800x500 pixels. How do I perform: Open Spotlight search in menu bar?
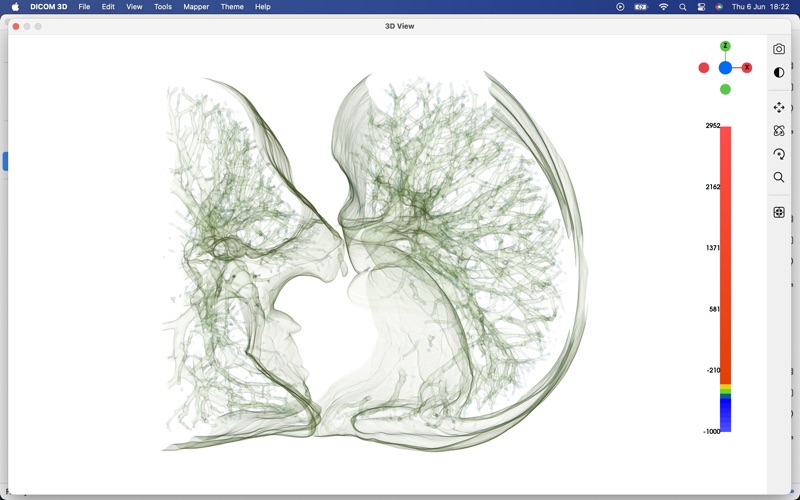[683, 7]
